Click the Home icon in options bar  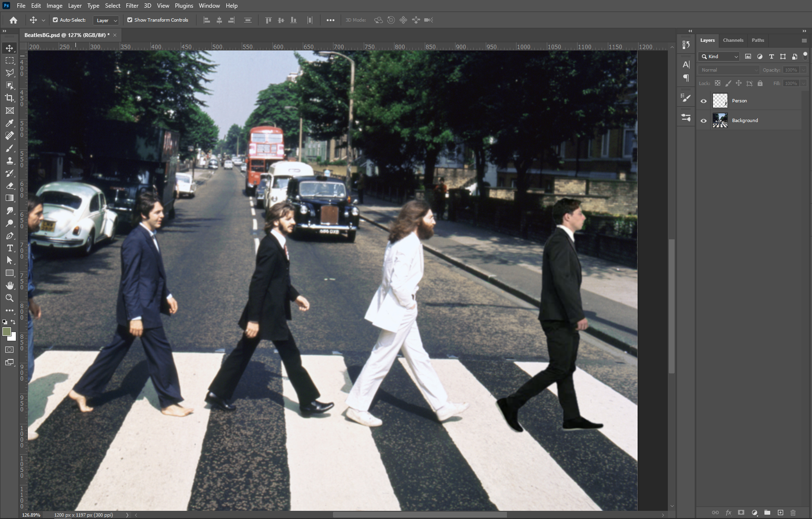point(13,20)
